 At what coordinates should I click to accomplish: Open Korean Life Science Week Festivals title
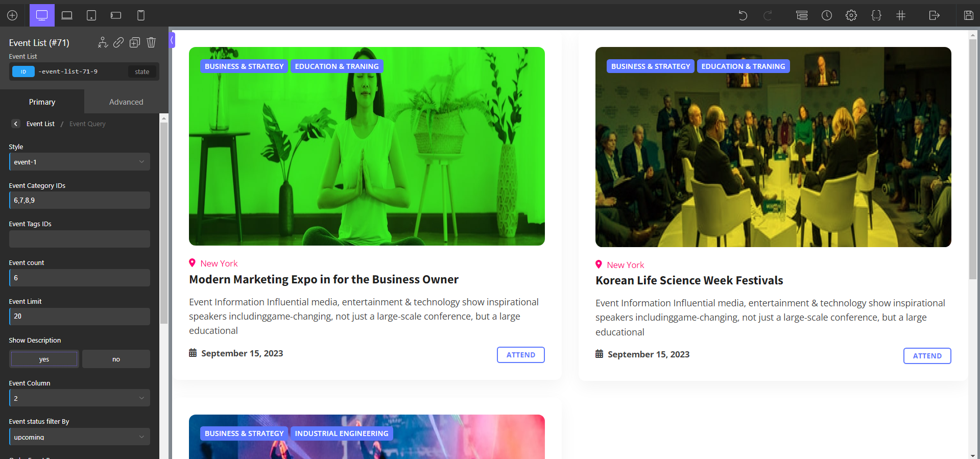[689, 280]
